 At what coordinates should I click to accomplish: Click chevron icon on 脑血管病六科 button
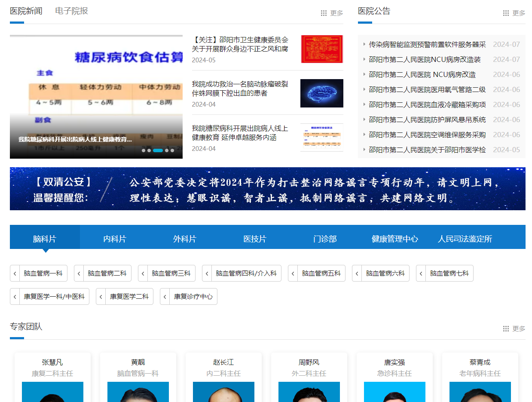357,273
